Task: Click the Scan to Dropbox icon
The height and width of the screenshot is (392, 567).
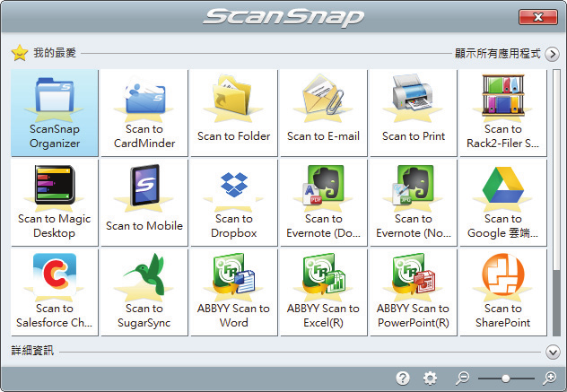Action: click(233, 202)
